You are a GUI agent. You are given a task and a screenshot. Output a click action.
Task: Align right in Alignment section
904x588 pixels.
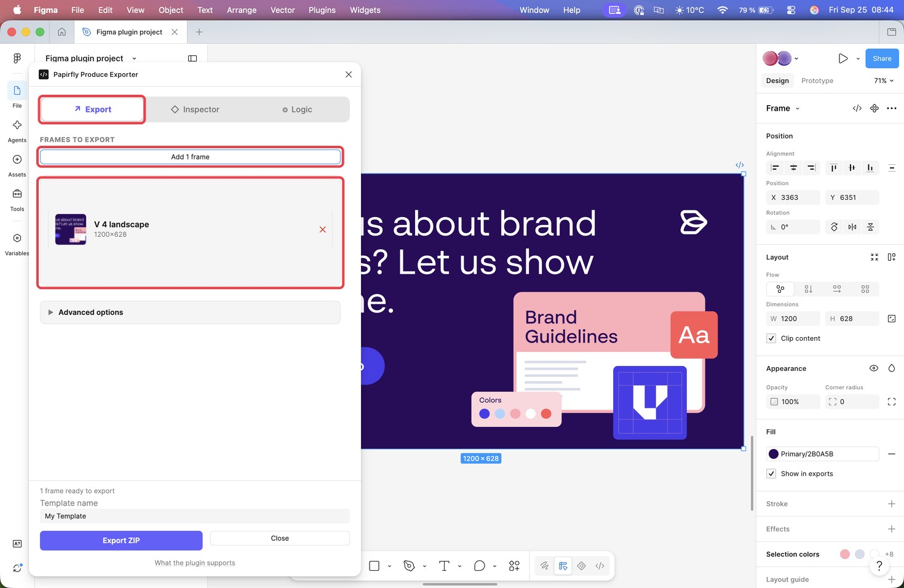tap(812, 168)
